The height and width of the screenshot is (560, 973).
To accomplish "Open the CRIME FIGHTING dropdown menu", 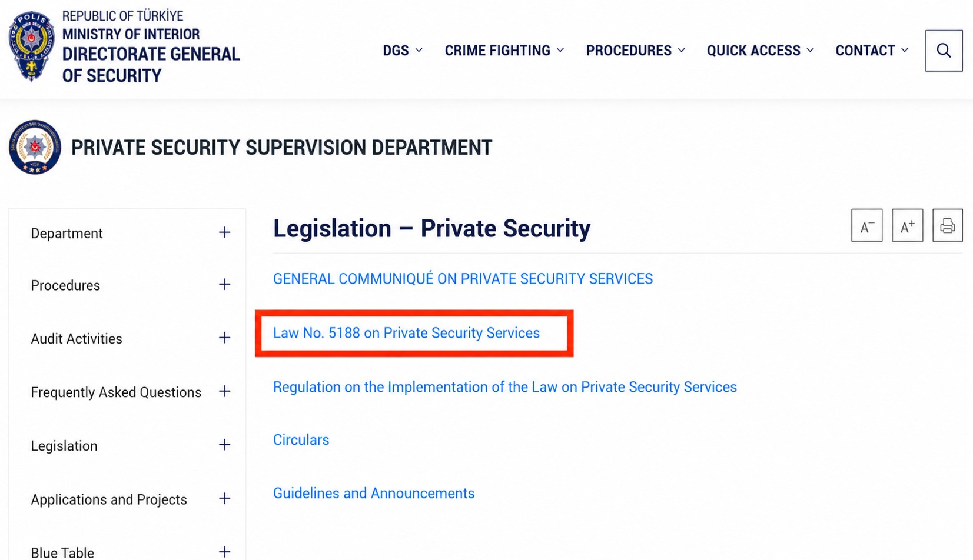I will click(x=504, y=51).
